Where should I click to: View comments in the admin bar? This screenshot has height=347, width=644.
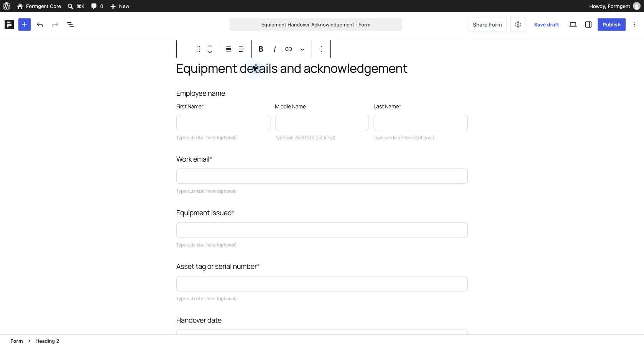tap(97, 6)
